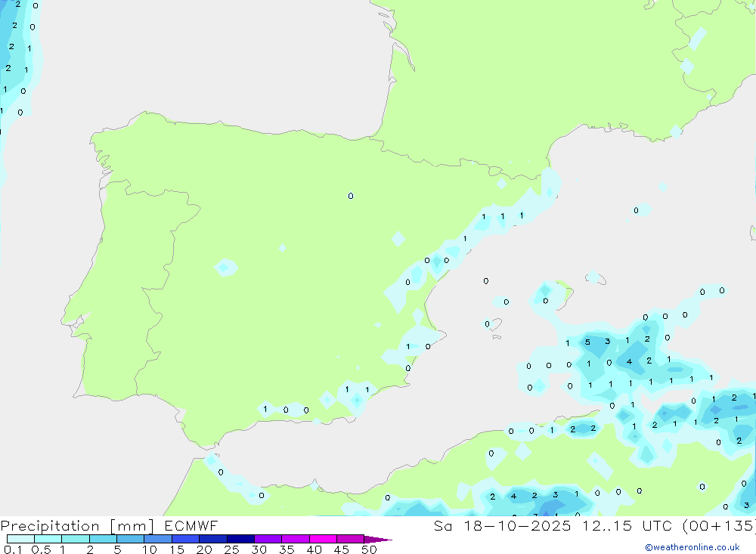Click the 0.5–1 mm legend swatch

point(48,539)
